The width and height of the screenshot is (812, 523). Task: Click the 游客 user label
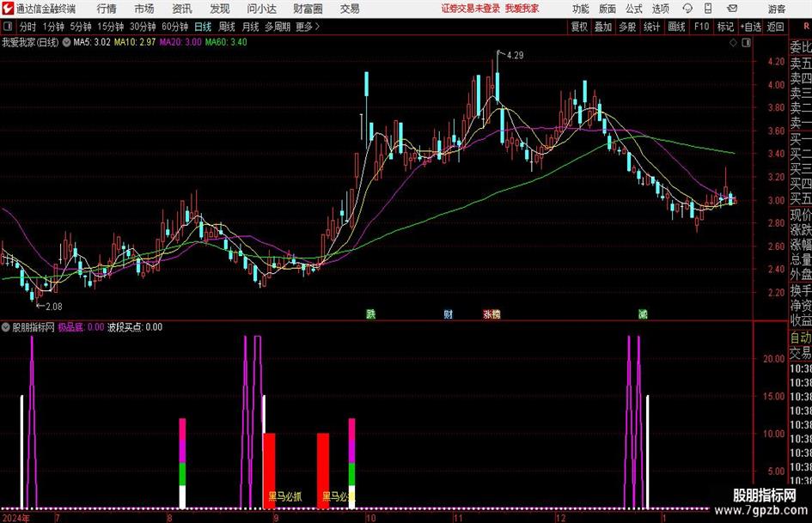pyautogui.click(x=777, y=9)
